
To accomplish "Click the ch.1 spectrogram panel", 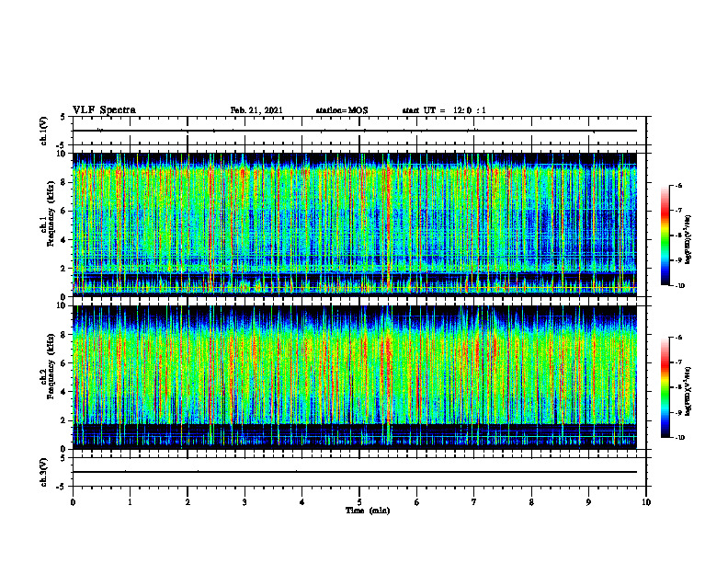I will click(x=355, y=224).
